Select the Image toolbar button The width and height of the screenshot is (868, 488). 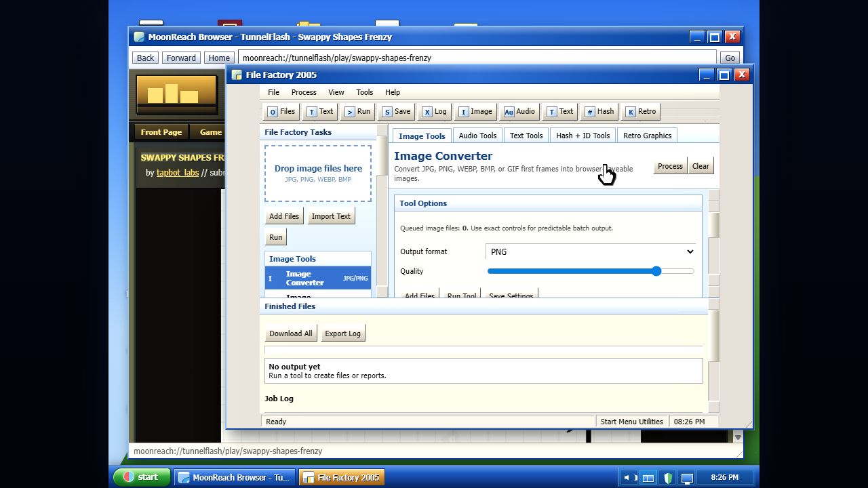click(x=475, y=112)
